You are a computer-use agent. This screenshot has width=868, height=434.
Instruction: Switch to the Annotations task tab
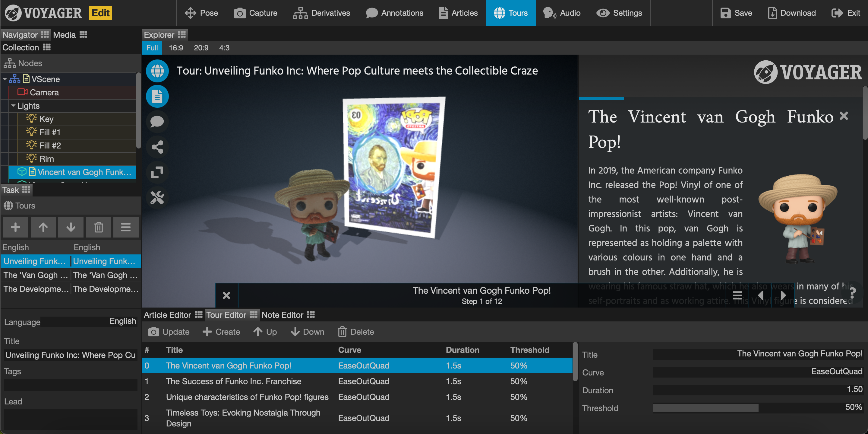395,13
